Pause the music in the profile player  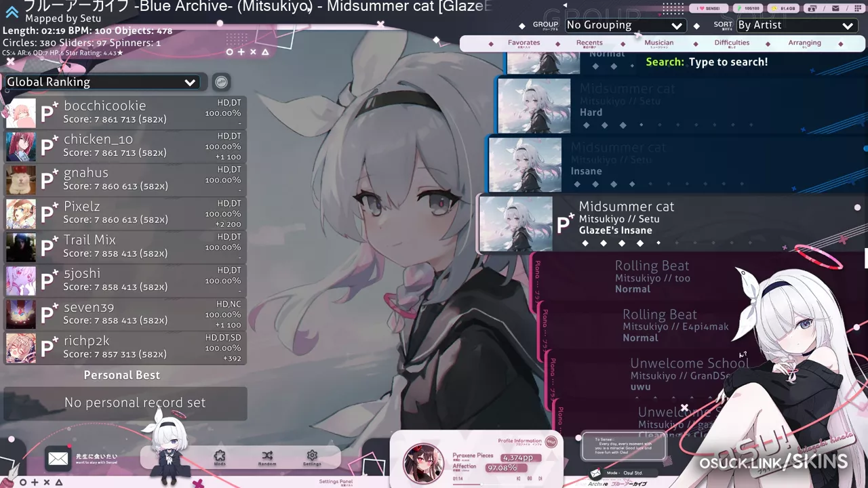click(x=530, y=479)
